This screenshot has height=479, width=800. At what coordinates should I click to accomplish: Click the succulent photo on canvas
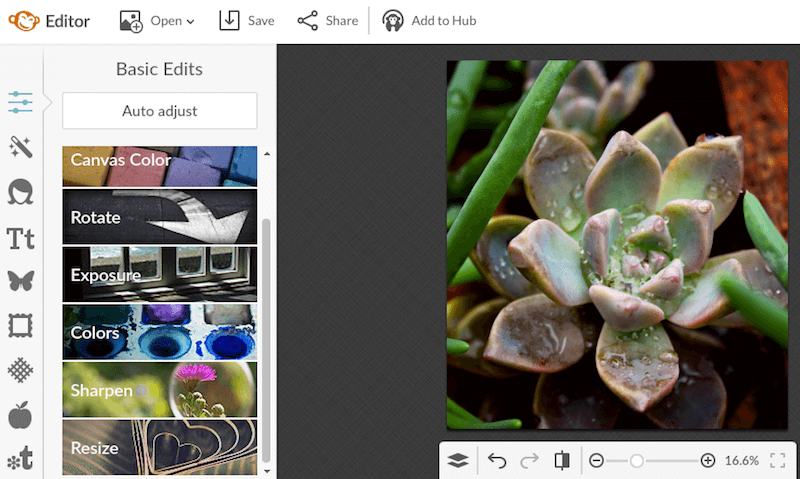point(617,245)
